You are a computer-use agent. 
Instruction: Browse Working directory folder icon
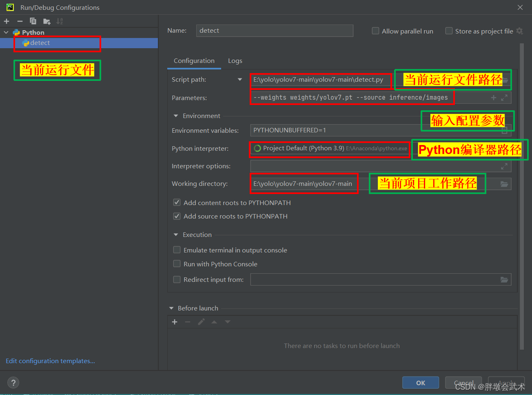click(x=504, y=184)
